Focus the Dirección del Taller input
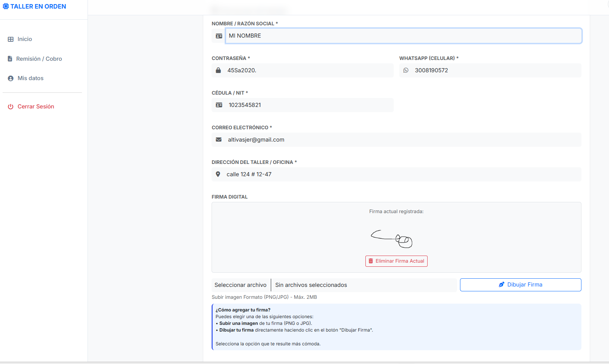609x364 pixels. pos(403,174)
